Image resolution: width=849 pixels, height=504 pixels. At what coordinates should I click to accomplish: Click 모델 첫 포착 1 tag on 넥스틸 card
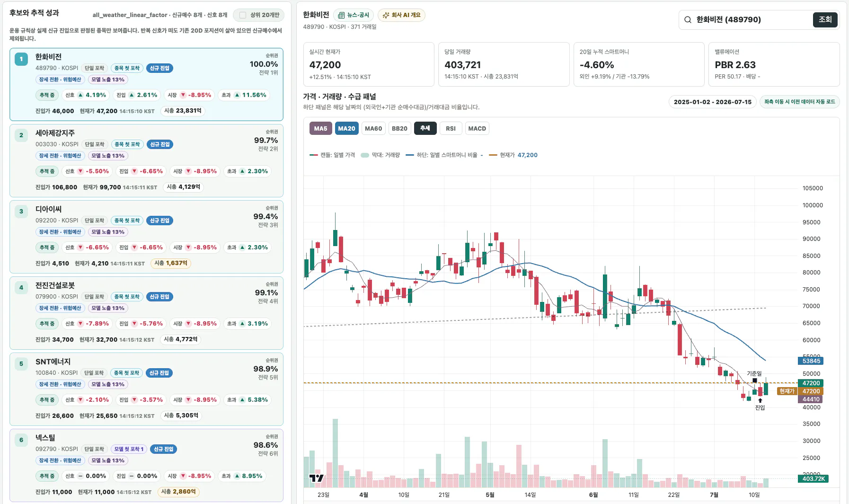129,449
